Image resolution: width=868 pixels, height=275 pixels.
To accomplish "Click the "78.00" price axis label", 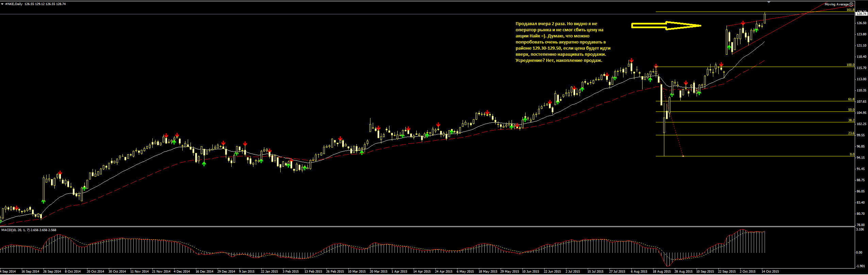I will (861, 225).
